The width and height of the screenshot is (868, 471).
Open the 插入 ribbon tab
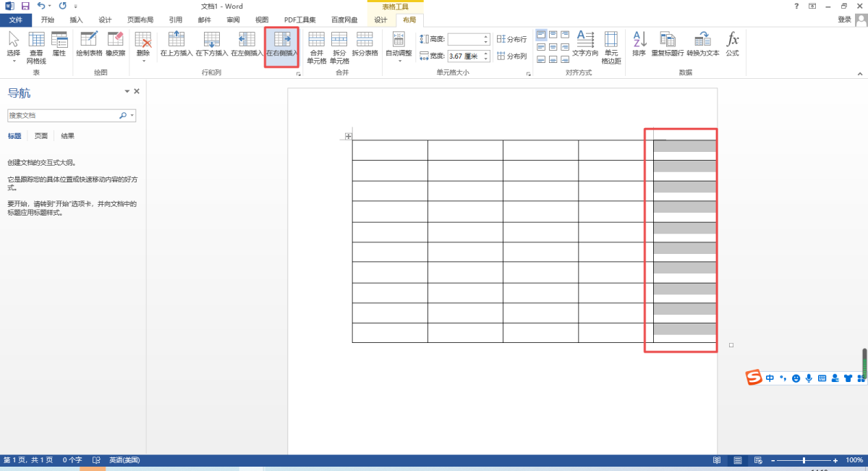click(77, 20)
